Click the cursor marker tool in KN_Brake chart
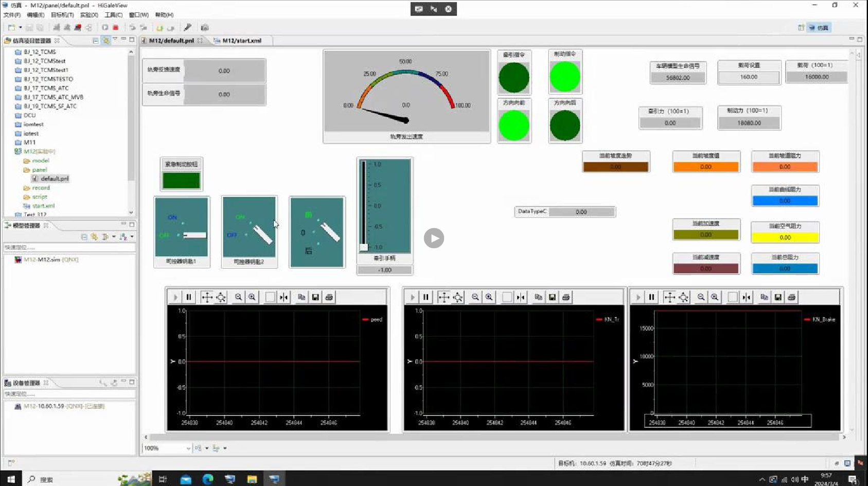Image resolution: width=868 pixels, height=486 pixels. point(747,297)
